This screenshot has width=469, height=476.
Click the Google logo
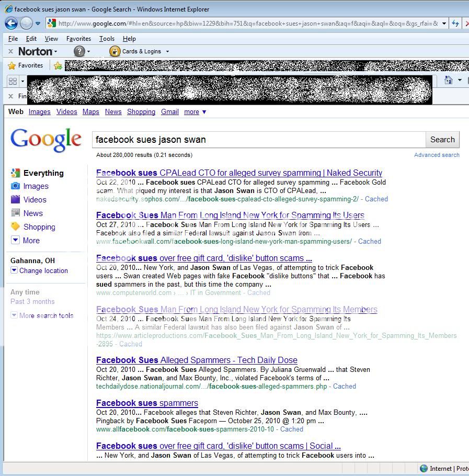[46, 140]
